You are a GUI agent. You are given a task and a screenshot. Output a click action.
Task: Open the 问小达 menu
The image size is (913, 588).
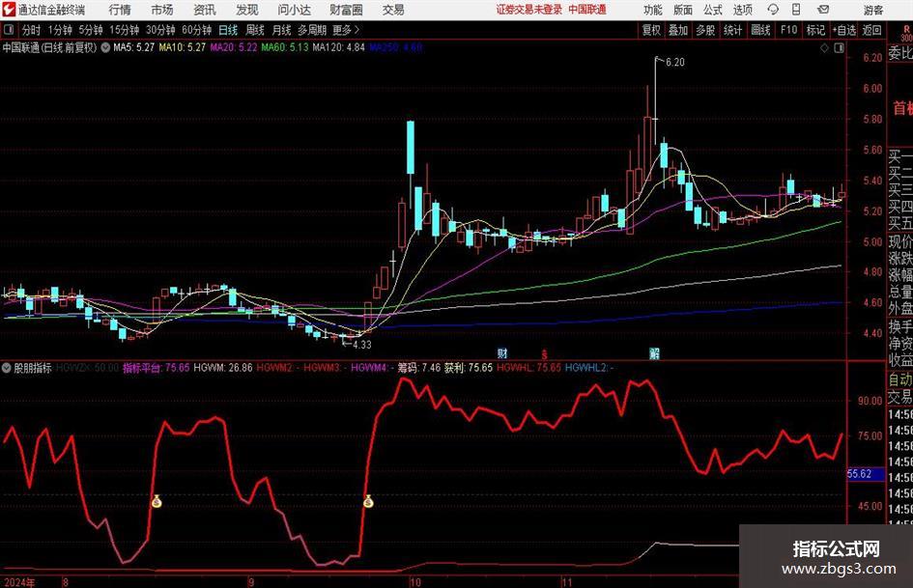[x=294, y=10]
